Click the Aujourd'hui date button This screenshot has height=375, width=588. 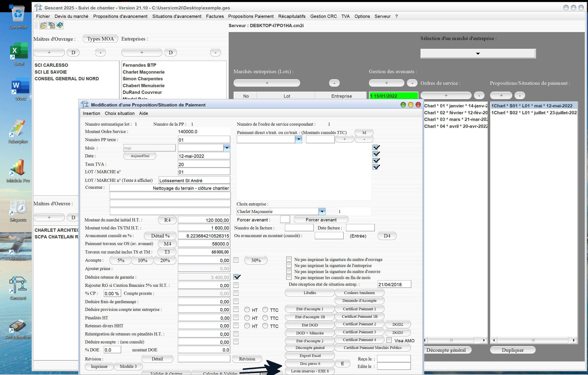point(140,156)
